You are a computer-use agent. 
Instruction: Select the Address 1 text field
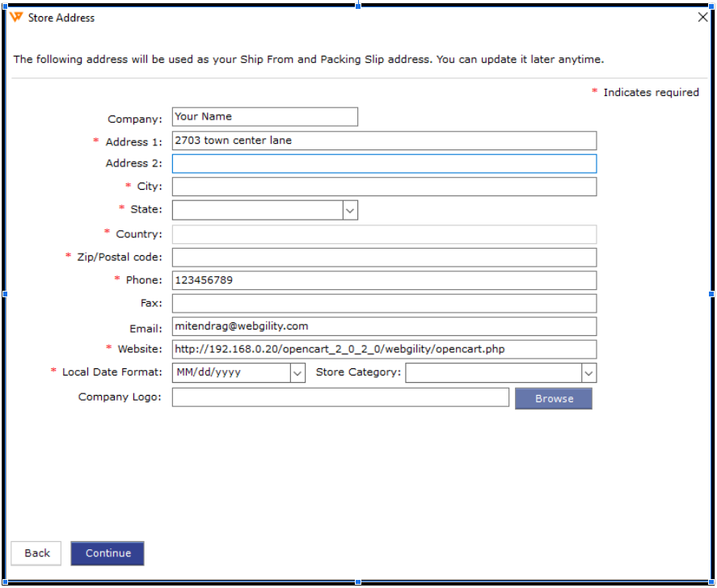(x=384, y=141)
